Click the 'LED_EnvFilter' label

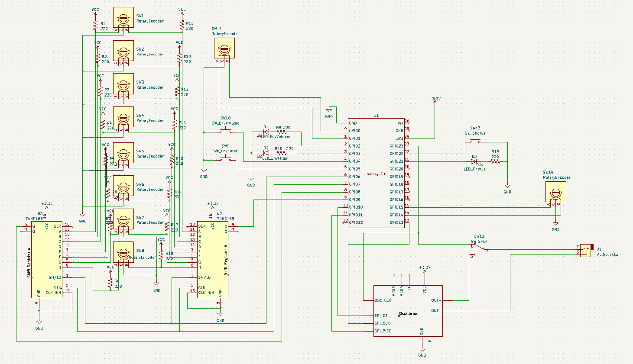click(275, 158)
